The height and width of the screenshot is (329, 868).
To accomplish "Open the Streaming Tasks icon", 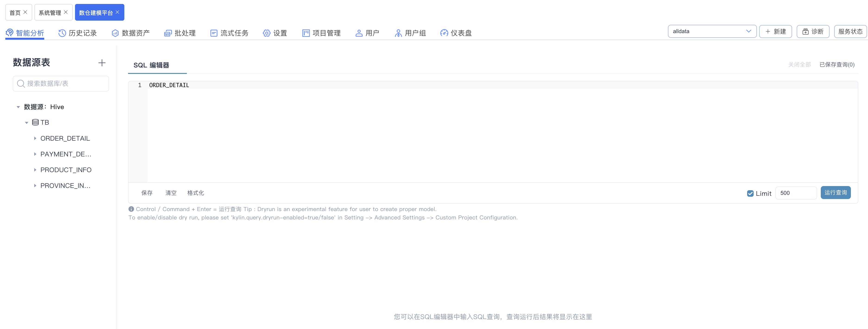I will pyautogui.click(x=214, y=33).
